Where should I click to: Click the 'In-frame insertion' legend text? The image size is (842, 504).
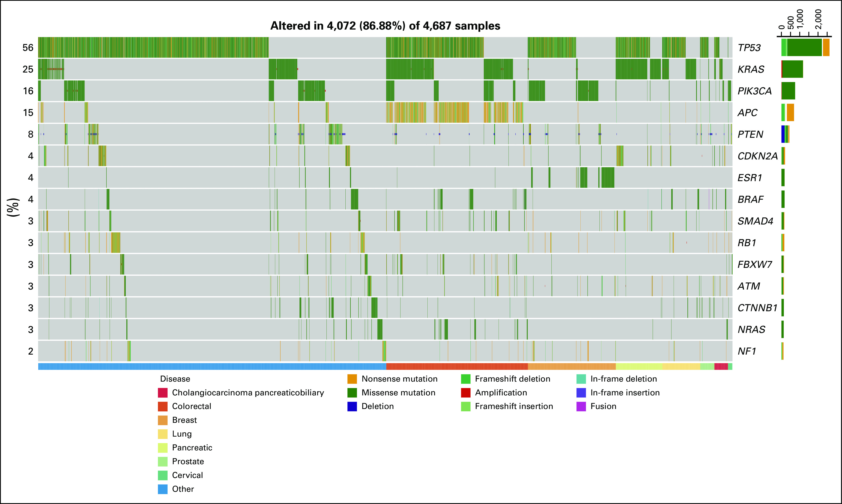coord(625,393)
